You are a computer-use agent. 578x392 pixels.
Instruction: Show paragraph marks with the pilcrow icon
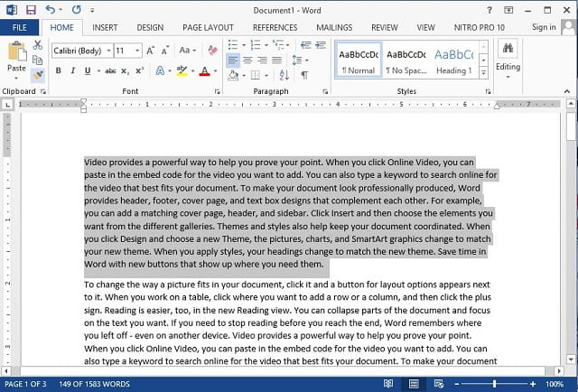click(304, 75)
